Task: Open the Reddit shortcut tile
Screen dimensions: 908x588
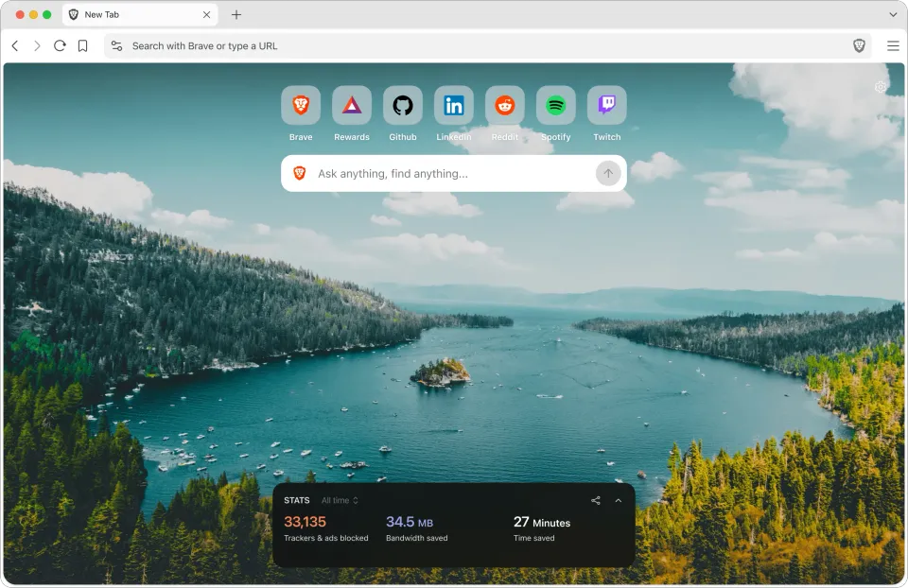Action: [x=505, y=106]
